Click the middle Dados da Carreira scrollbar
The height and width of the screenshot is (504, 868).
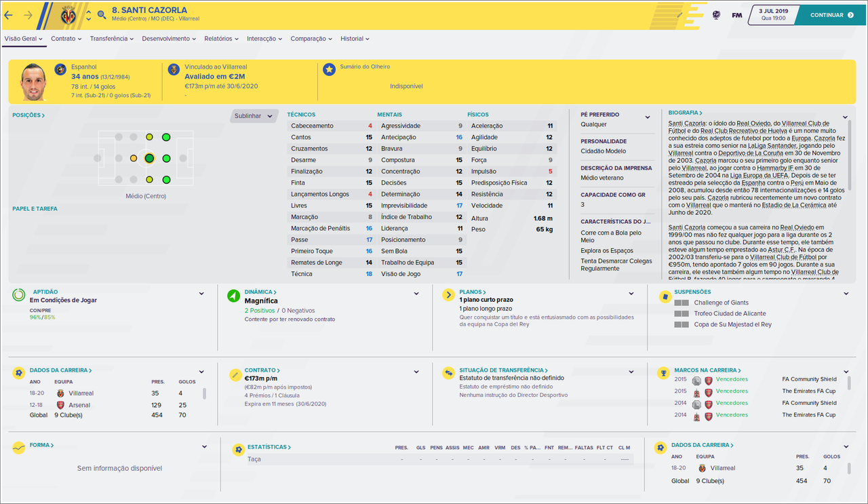pyautogui.click(x=205, y=393)
